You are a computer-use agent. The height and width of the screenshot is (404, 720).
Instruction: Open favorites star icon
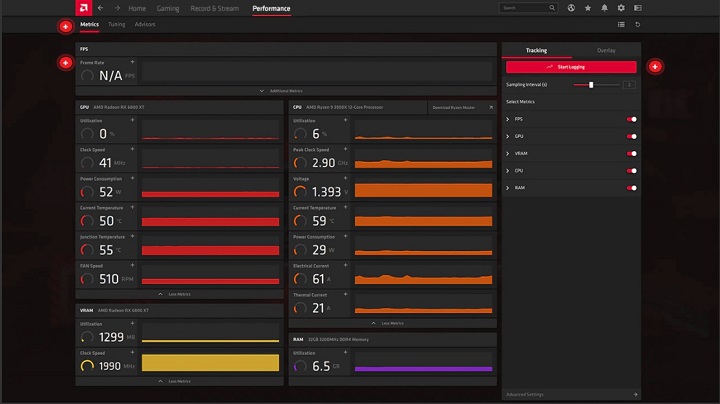tap(588, 8)
